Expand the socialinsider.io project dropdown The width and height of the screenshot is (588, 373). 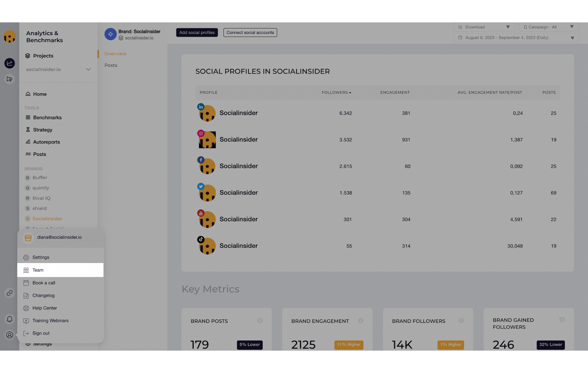[x=58, y=69]
